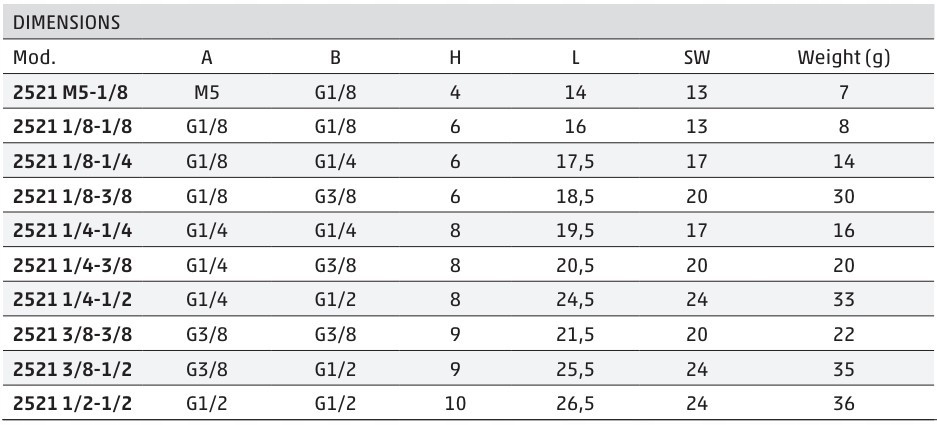The height and width of the screenshot is (425, 937).
Task: Click model 2521 1/4-1/2 row label
Action: pos(72,299)
